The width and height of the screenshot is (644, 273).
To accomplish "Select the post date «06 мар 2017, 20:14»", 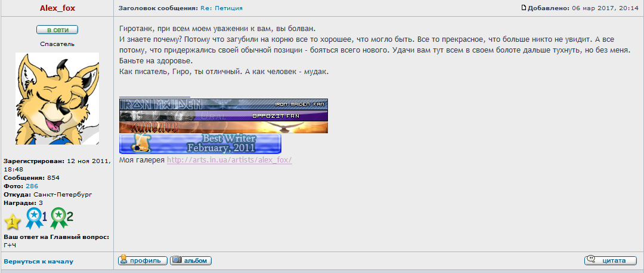I will tap(605, 8).
